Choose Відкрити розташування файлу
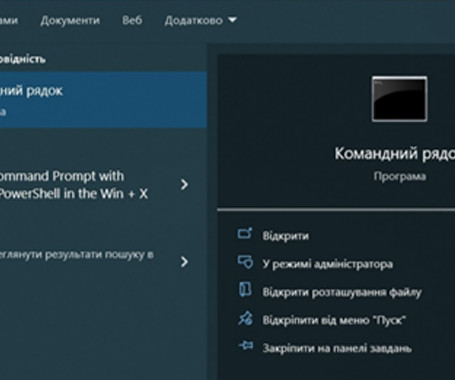 click(342, 292)
